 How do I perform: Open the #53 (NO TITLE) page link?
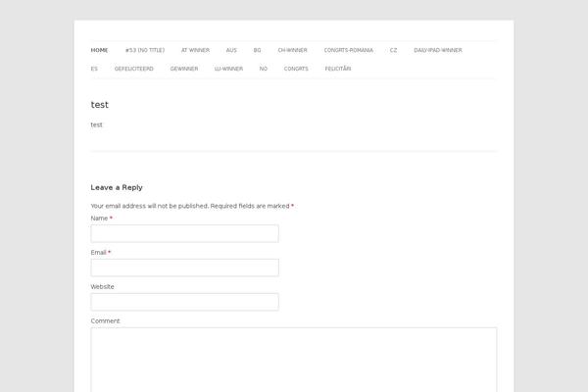click(145, 50)
